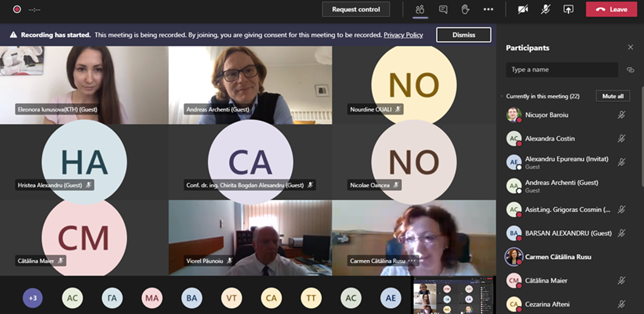Open options on Carmen Cătălina Rusu tile
This screenshot has height=314, width=644.
pyautogui.click(x=412, y=261)
